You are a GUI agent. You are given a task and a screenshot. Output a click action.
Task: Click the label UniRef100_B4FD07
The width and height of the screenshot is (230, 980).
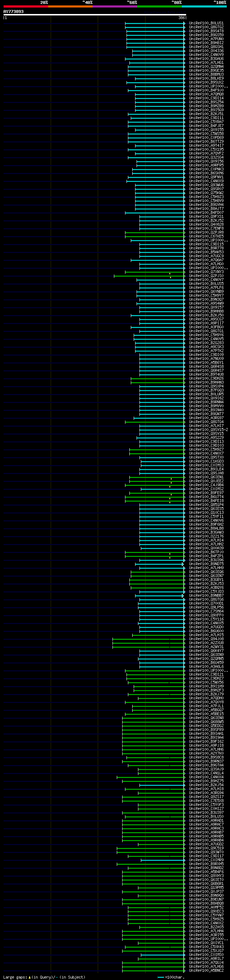pos(206,213)
